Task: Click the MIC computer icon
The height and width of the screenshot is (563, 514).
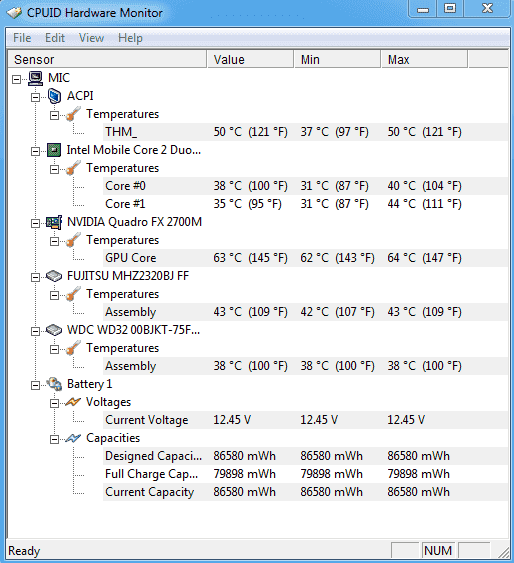Action: point(36,78)
